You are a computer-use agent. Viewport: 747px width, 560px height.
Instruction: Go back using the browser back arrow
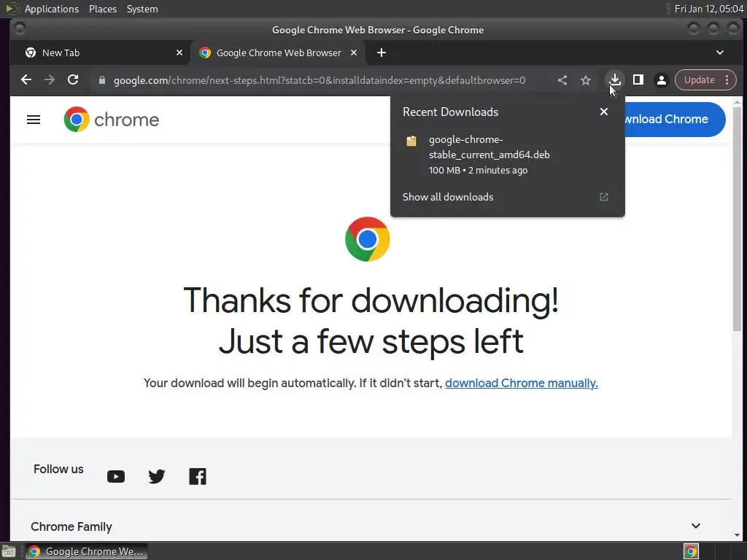pyautogui.click(x=26, y=80)
